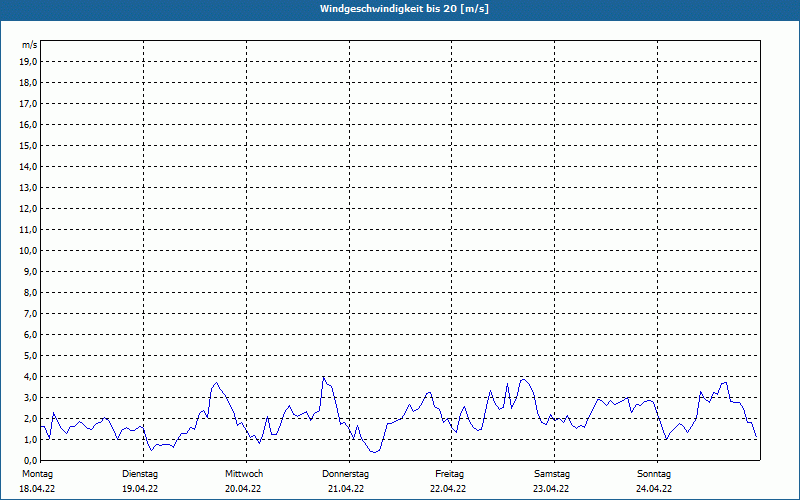This screenshot has width=800, height=500.
Task: Select the date label 22.04.22
Action: [x=449, y=489]
